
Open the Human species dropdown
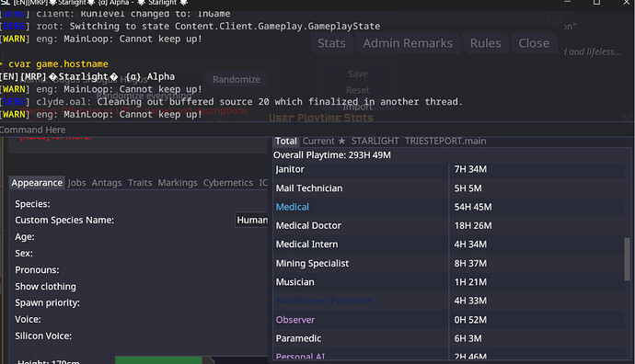252,220
